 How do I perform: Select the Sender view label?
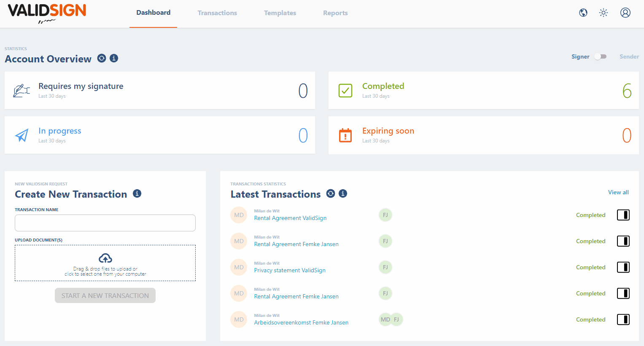(x=629, y=56)
